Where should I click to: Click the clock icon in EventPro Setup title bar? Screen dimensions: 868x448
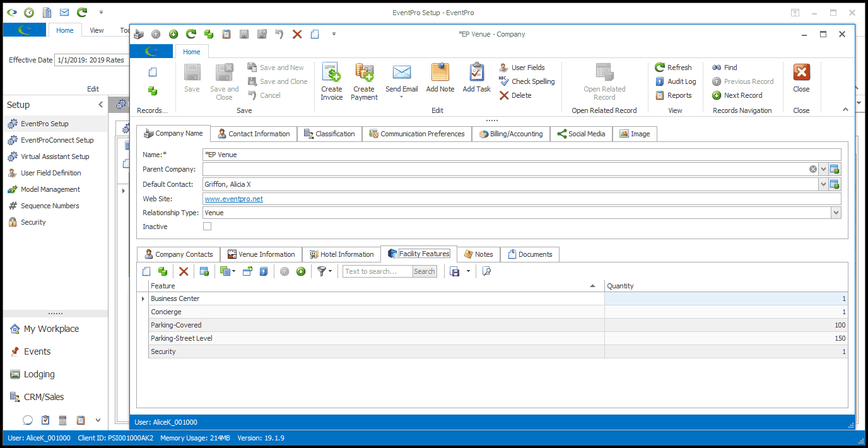pos(29,13)
